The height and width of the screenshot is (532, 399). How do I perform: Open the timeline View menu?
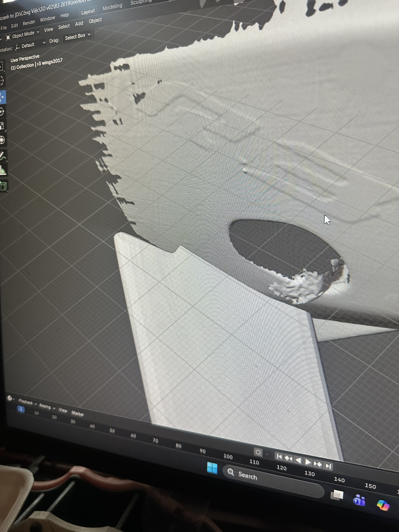[x=63, y=410]
